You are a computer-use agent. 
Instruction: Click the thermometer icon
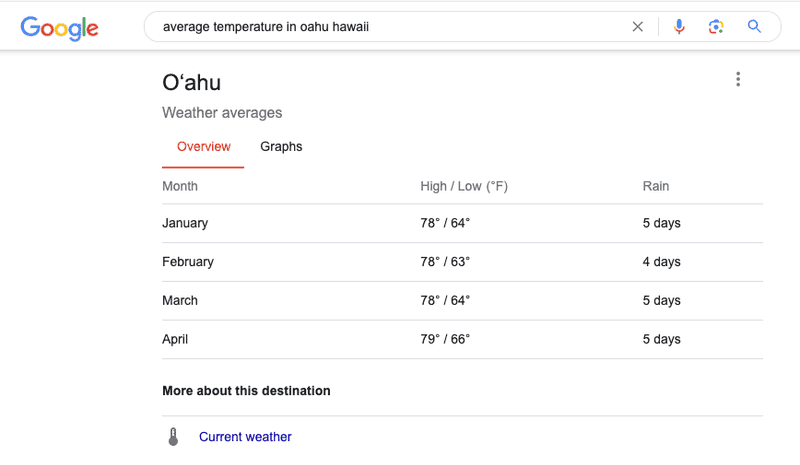173,436
